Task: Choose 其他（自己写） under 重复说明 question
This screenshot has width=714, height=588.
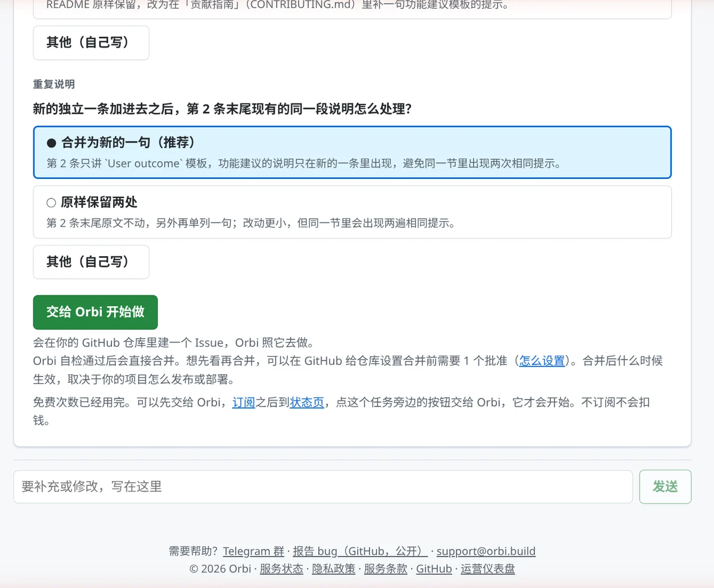Action: tap(91, 262)
